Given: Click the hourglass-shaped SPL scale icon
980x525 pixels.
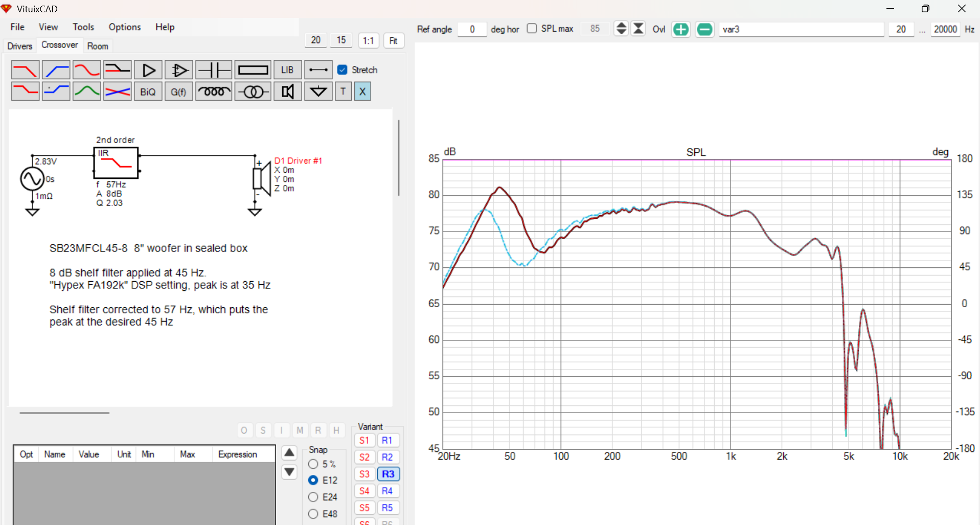Looking at the screenshot, I should pos(639,29).
